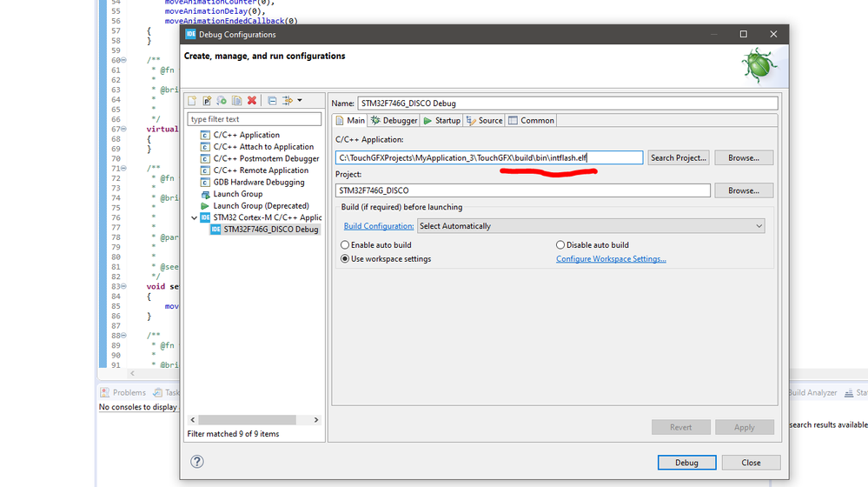Click the Project name field
Screen dimensions: 868x487
(x=522, y=190)
